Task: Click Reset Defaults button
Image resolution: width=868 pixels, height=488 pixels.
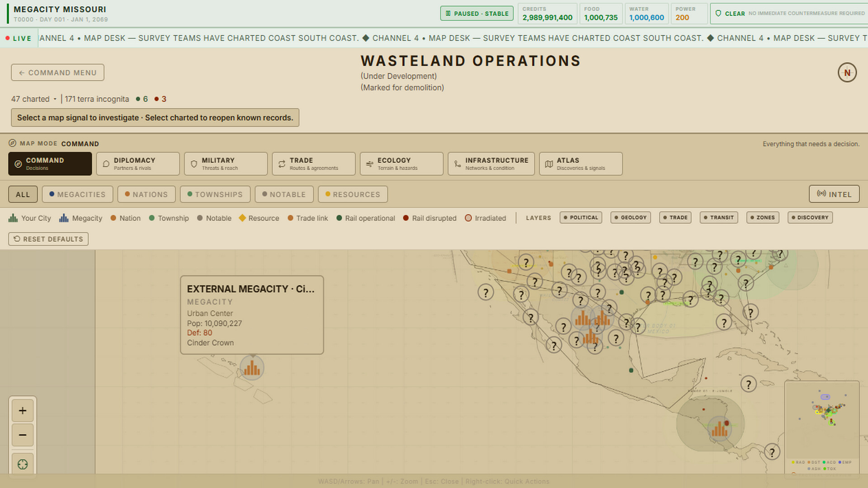Action: pos(48,239)
